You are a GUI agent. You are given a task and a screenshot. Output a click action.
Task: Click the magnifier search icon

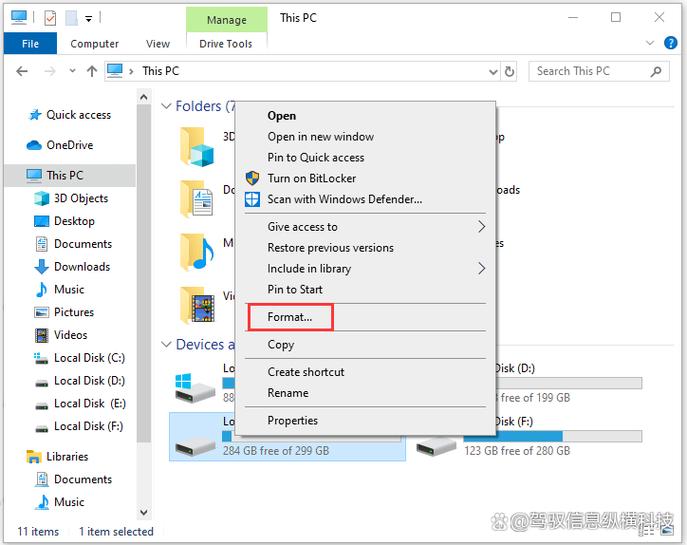(656, 71)
